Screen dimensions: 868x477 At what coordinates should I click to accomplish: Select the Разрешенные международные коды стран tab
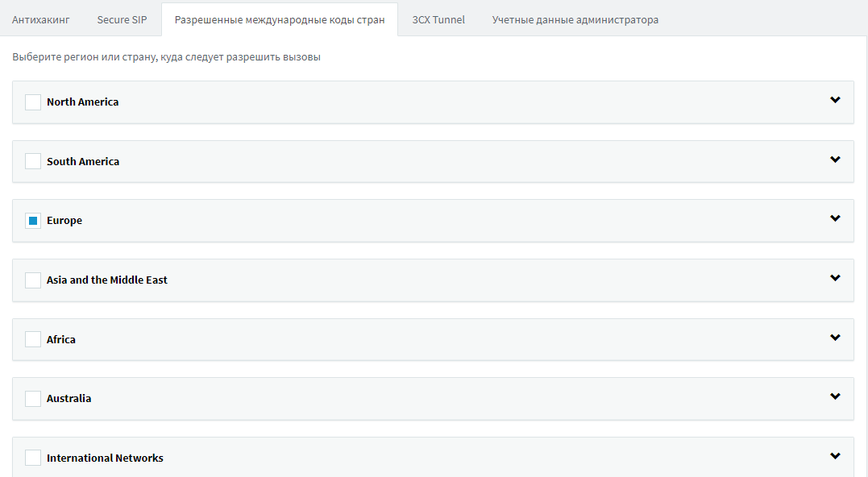[x=280, y=19]
